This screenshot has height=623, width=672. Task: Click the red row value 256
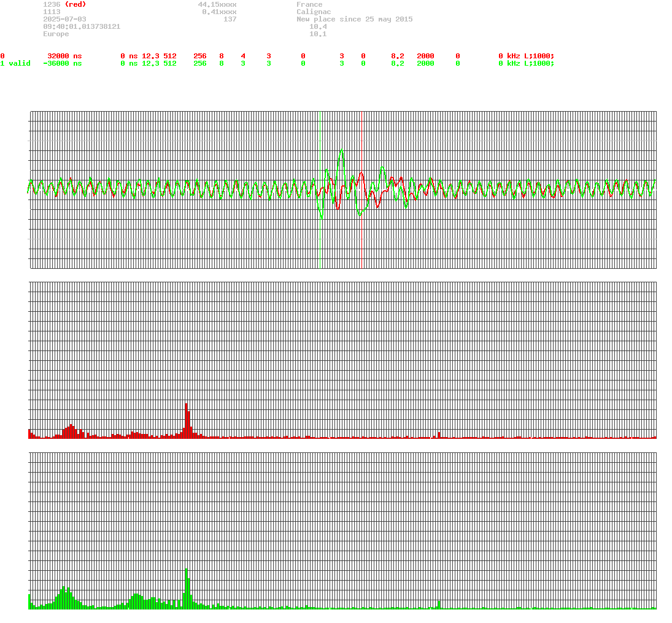[x=200, y=56]
